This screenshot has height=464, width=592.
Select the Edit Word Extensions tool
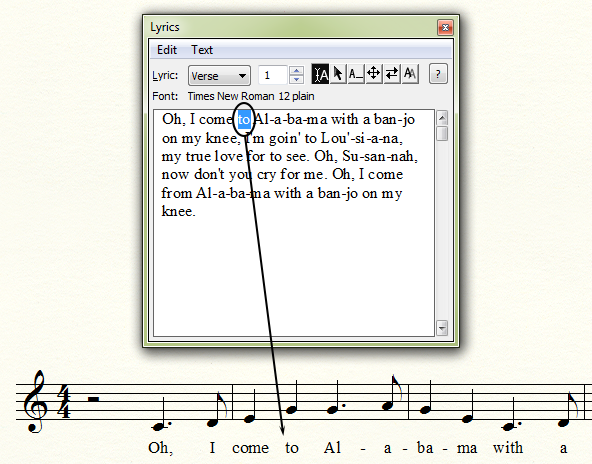356,74
